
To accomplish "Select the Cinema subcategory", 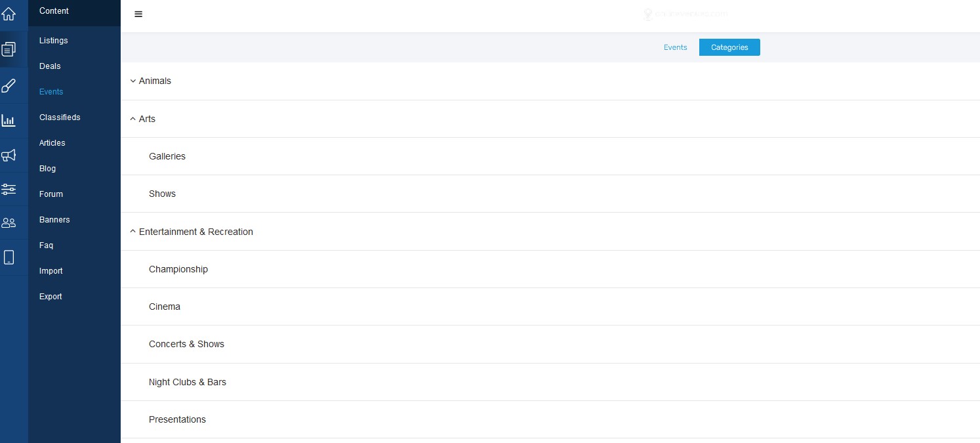I will [164, 306].
